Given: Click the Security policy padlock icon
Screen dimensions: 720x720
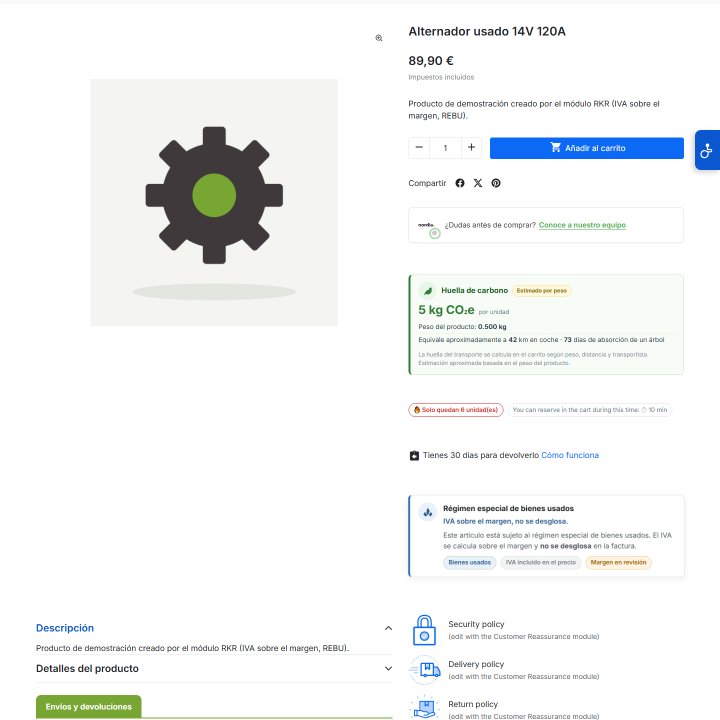Looking at the screenshot, I should 424,630.
